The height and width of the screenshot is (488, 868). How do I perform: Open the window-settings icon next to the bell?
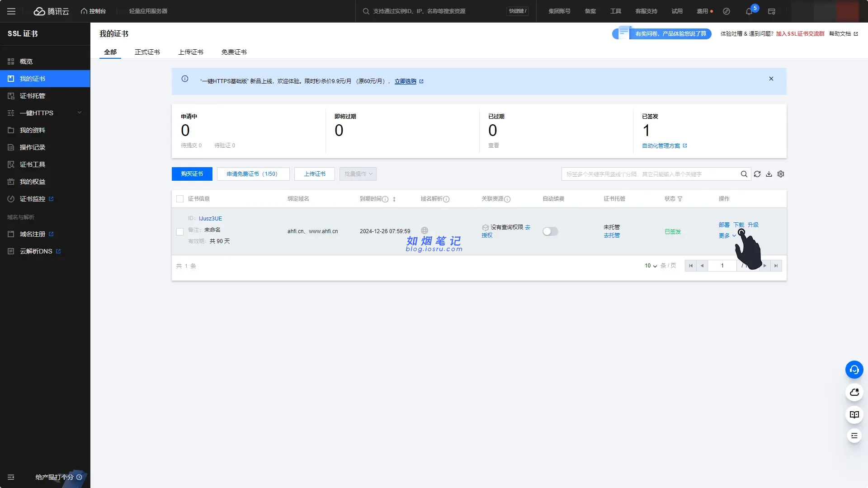[x=772, y=11]
